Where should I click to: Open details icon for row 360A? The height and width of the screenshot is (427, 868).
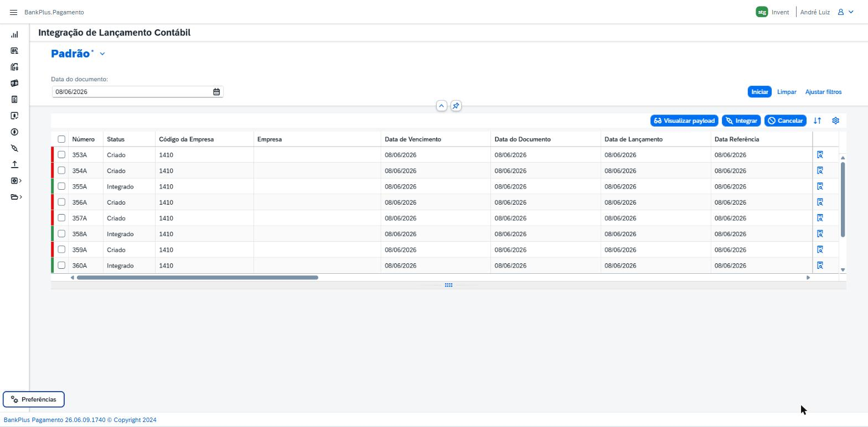click(x=820, y=265)
